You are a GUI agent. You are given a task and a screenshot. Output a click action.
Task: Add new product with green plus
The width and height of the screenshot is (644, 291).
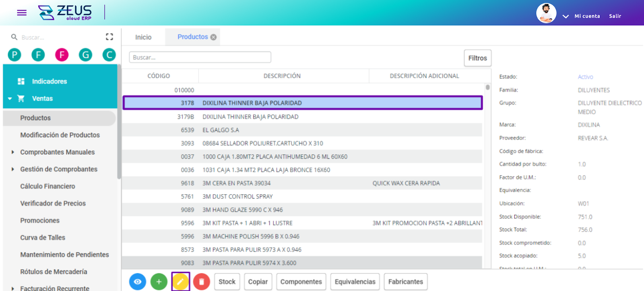pyautogui.click(x=159, y=282)
